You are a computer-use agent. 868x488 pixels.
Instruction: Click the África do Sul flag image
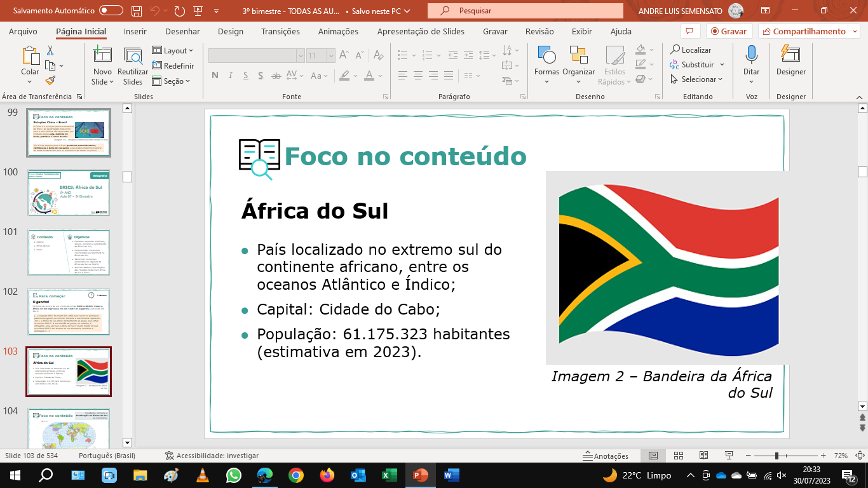pyautogui.click(x=668, y=268)
